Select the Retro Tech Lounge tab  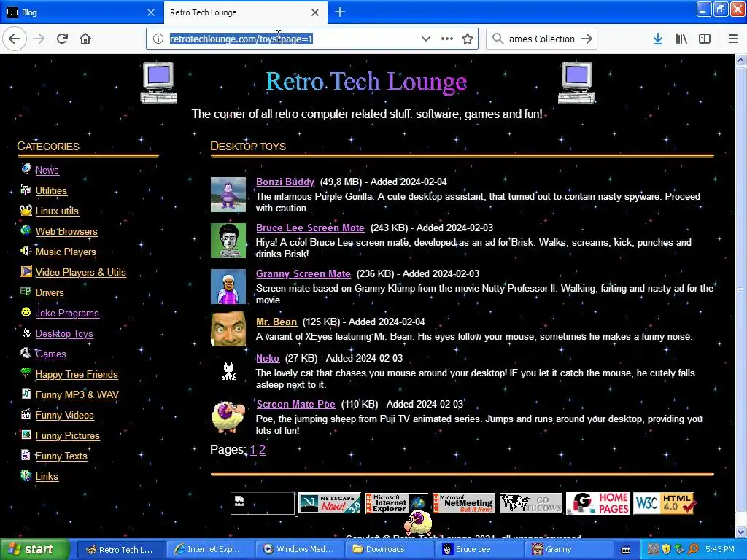click(245, 12)
